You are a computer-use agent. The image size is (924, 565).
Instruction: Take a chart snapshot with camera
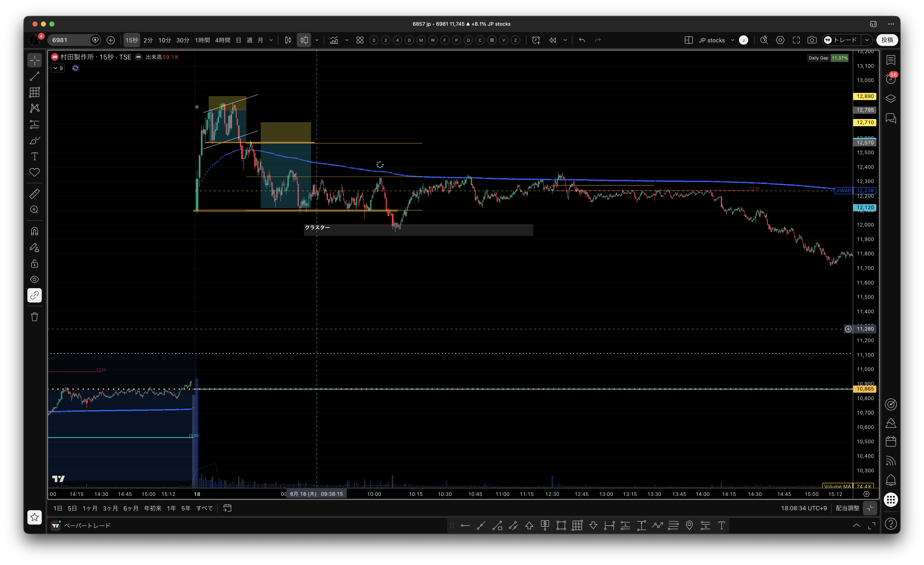coord(812,40)
